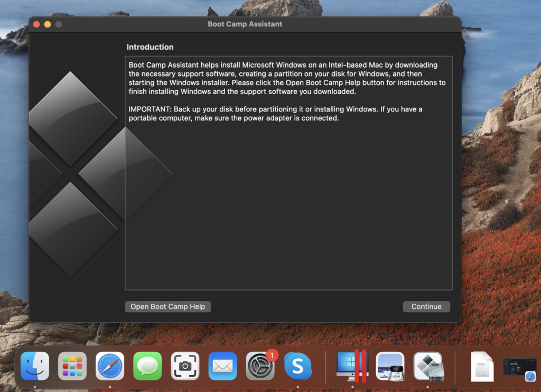Viewport: 541px width, 392px height.
Task: Open the blank document in the Dock
Action: click(482, 367)
